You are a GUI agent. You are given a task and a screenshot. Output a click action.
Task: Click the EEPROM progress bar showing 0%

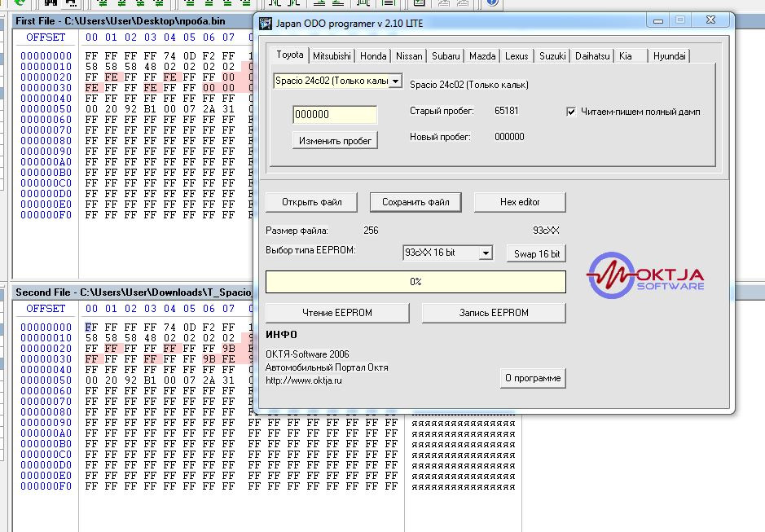point(415,282)
